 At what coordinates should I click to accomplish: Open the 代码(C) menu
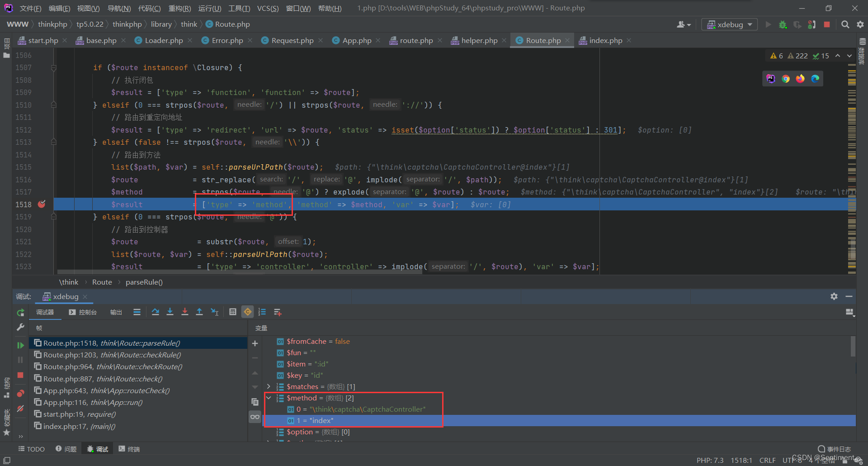point(149,8)
